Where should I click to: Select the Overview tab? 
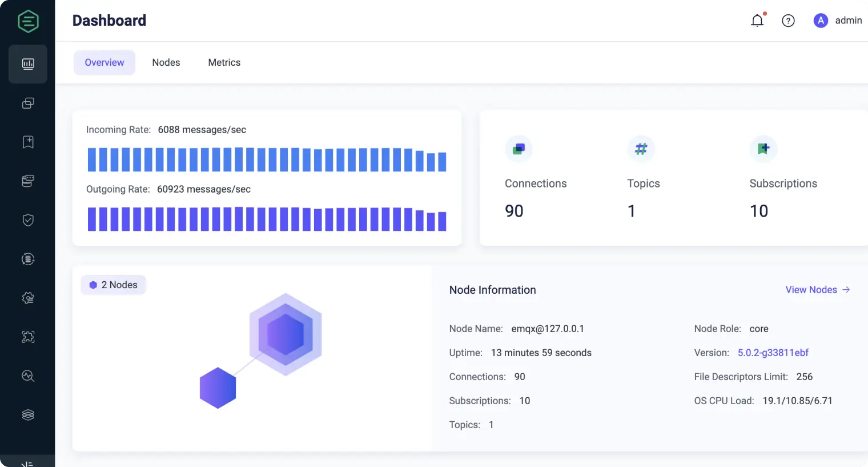(105, 62)
